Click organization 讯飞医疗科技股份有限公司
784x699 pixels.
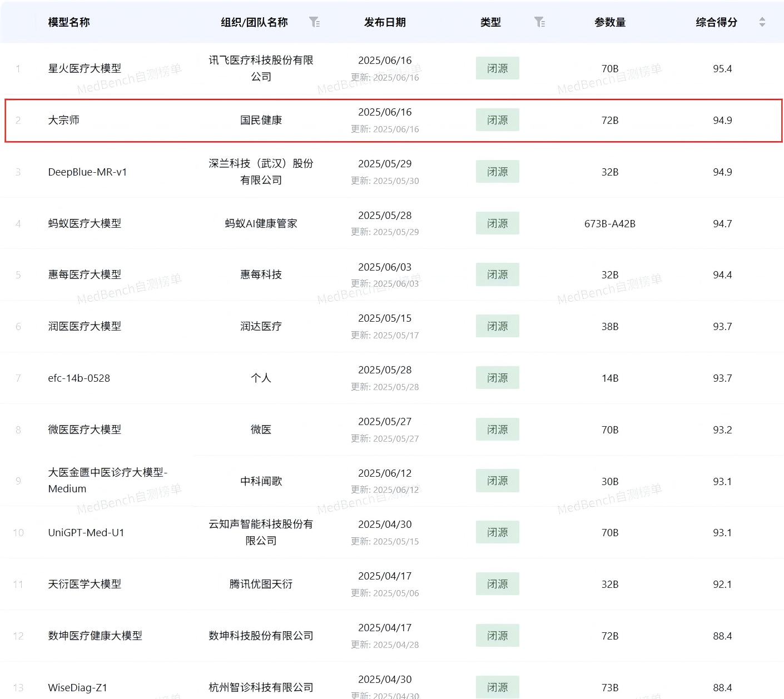tap(261, 68)
